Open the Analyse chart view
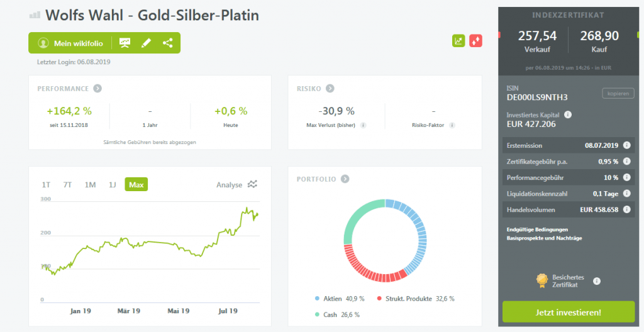This screenshot has width=644, height=332. click(236, 185)
